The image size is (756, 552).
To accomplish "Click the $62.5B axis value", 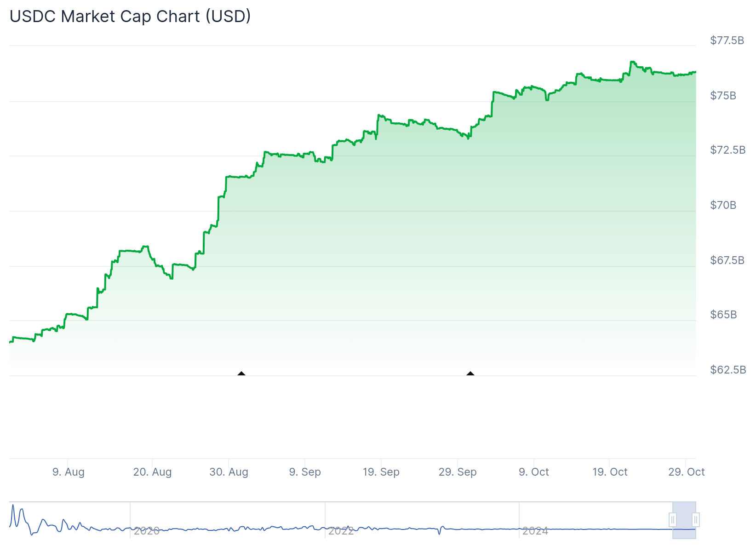I will [x=728, y=370].
